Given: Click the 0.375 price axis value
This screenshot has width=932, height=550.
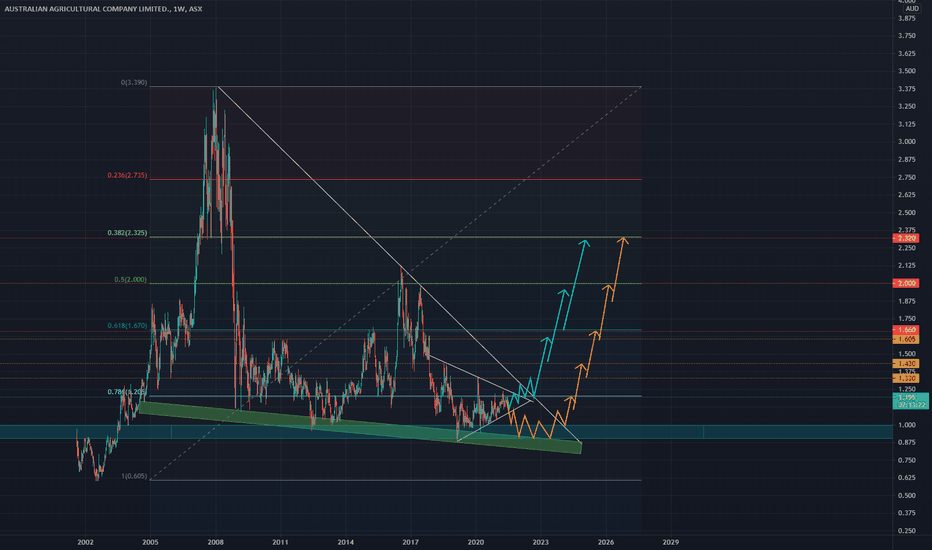Looking at the screenshot, I should pos(906,513).
